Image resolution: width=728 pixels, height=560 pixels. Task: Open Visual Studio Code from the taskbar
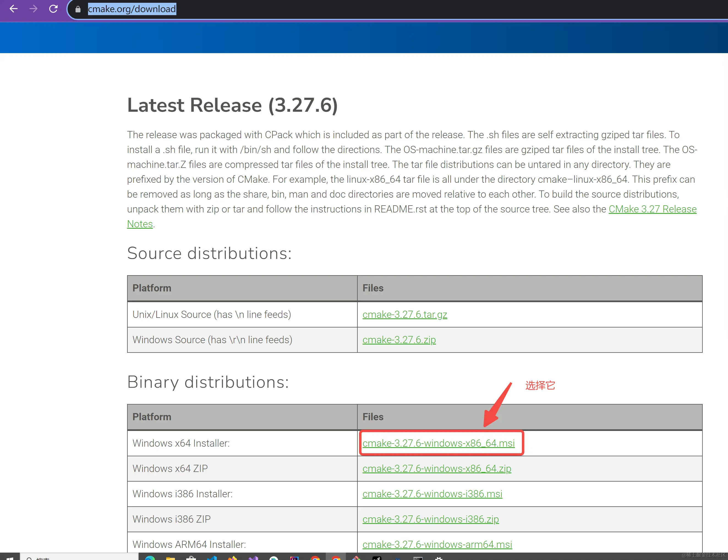pos(212,558)
